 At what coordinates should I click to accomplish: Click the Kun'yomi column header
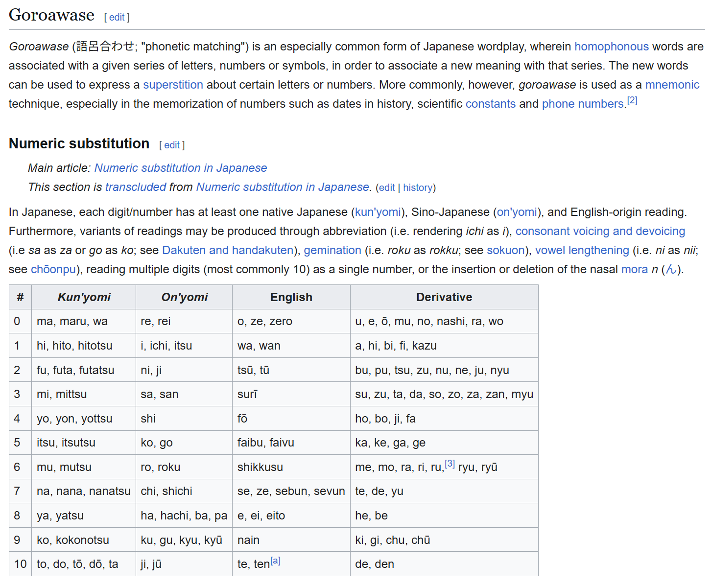[x=84, y=297]
